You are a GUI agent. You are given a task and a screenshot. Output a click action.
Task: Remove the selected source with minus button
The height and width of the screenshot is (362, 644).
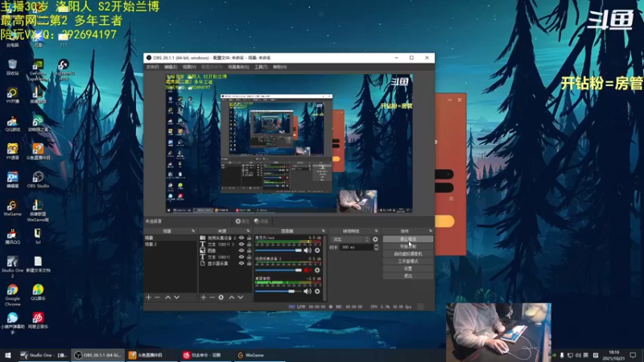pos(212,297)
